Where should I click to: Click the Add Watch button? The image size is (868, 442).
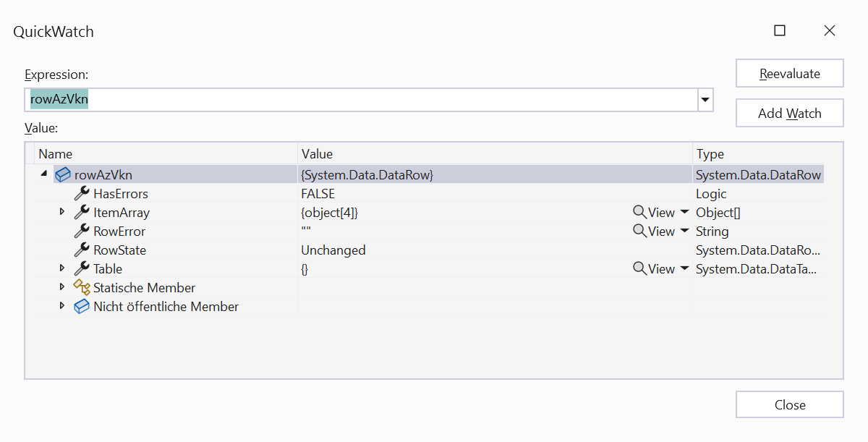(x=790, y=113)
